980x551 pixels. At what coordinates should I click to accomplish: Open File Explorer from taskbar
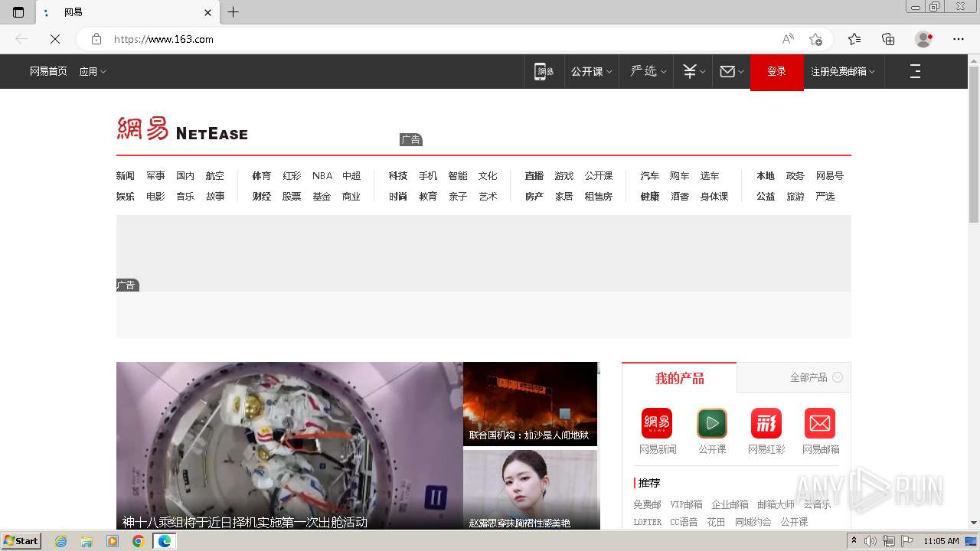(x=87, y=541)
